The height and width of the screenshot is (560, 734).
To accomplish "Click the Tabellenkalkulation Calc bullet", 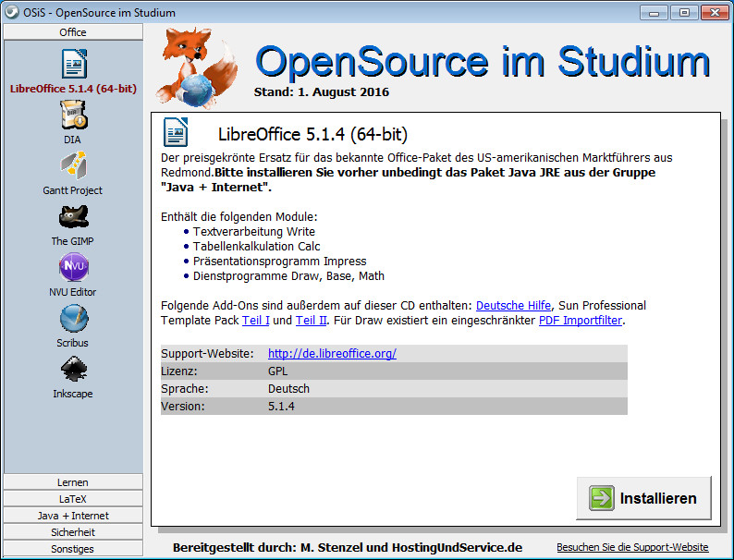I will pos(256,247).
